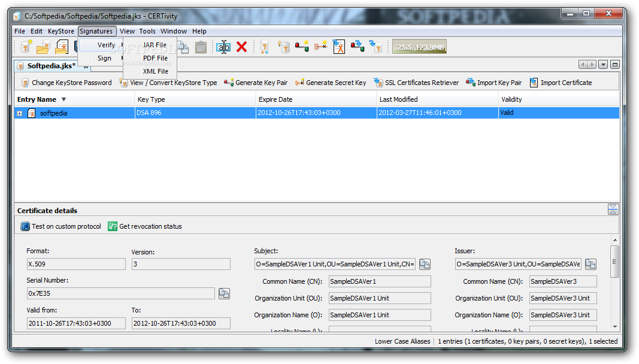Click the Copy toolbar icon
The height and width of the screenshot is (364, 639).
tap(183, 47)
